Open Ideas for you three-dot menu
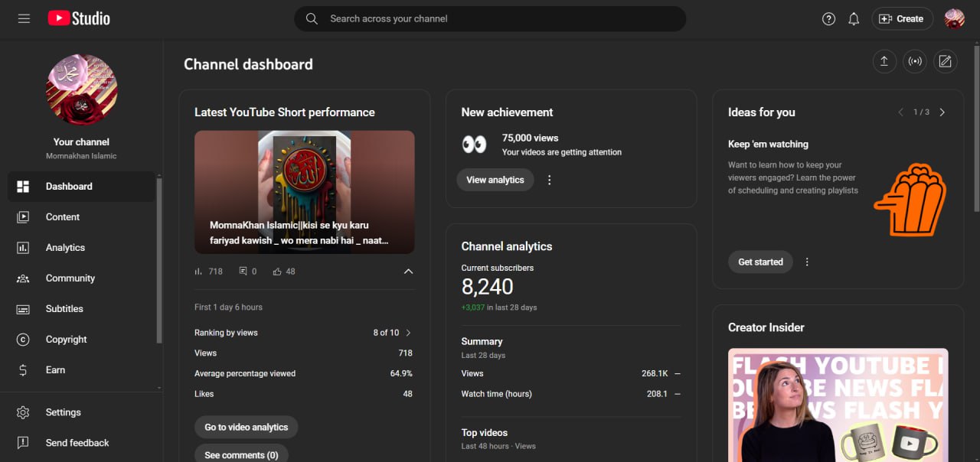Image resolution: width=980 pixels, height=462 pixels. point(807,262)
